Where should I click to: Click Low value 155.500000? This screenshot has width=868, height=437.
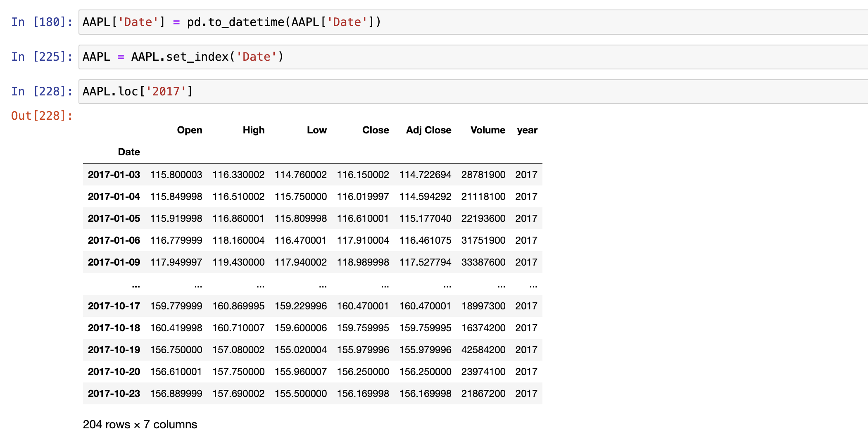(301, 394)
